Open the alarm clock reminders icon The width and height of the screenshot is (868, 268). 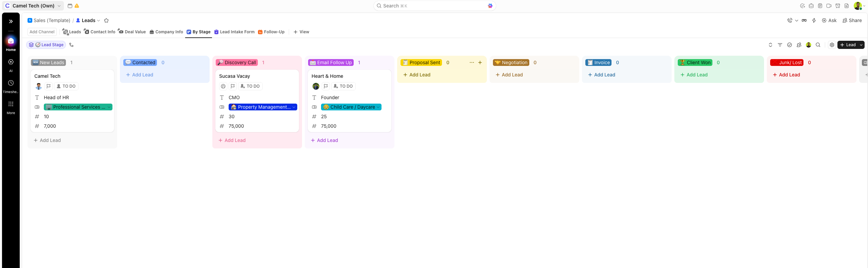click(838, 6)
